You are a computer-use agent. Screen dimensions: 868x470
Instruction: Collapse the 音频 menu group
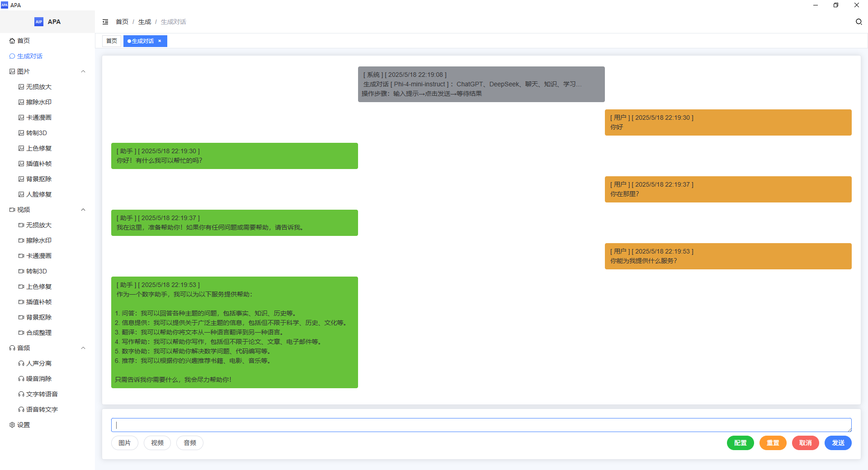(47, 348)
